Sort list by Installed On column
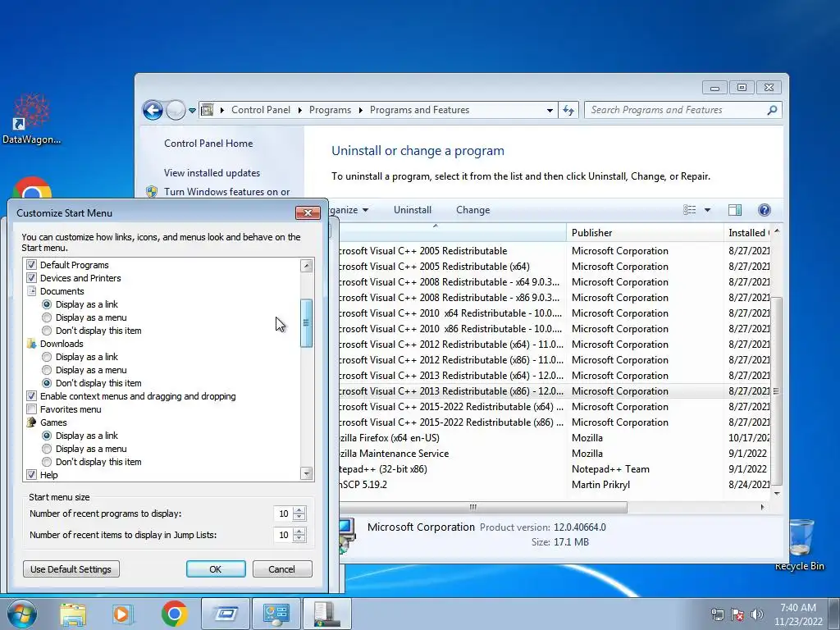 click(x=747, y=233)
